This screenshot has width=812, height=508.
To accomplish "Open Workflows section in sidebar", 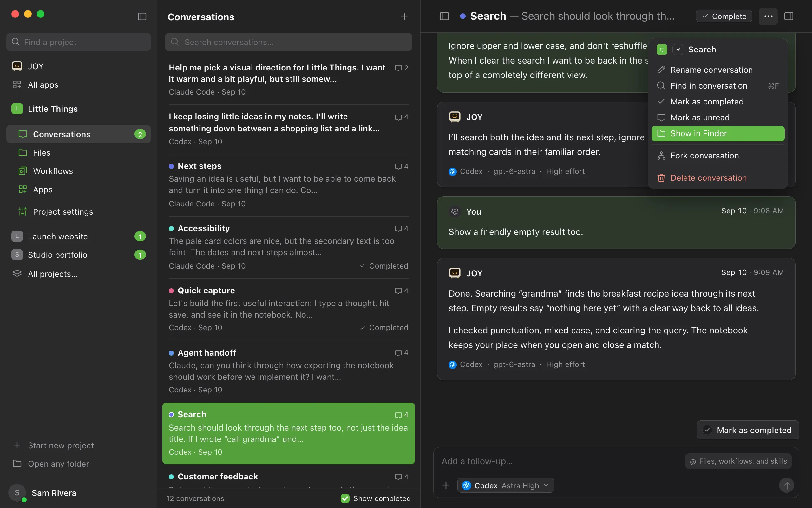I will (79, 171).
